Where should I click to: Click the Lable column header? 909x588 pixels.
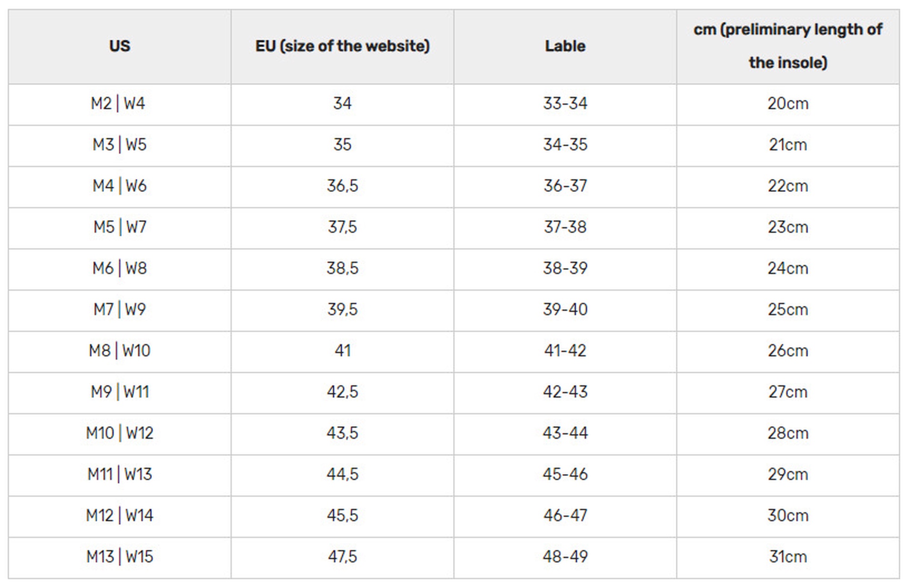point(565,46)
